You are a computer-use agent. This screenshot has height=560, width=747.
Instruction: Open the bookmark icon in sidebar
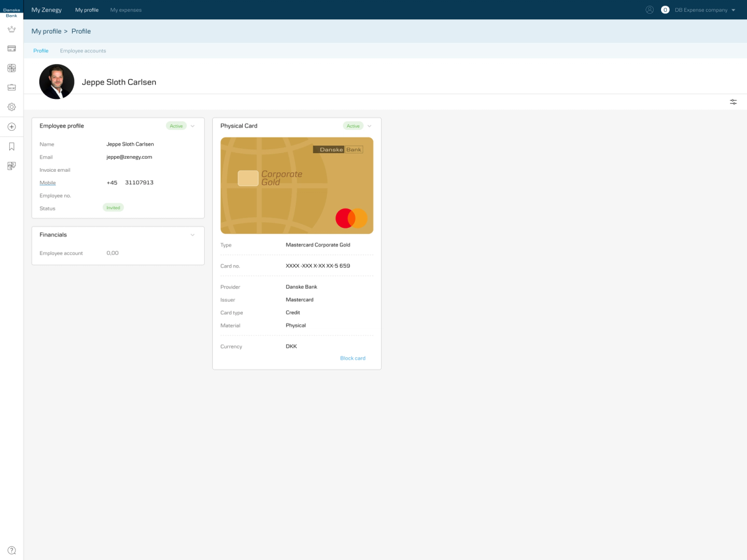tap(11, 147)
